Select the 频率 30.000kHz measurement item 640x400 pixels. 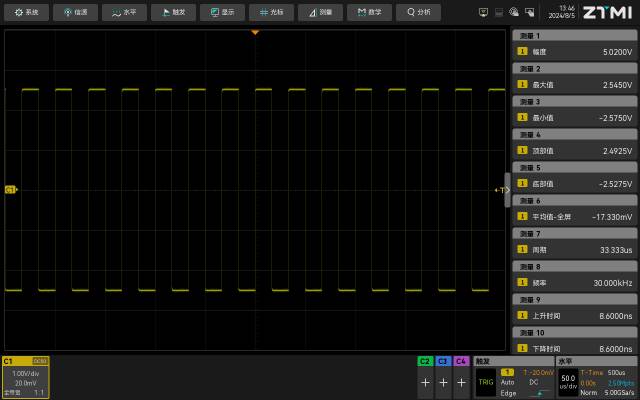[x=575, y=282]
